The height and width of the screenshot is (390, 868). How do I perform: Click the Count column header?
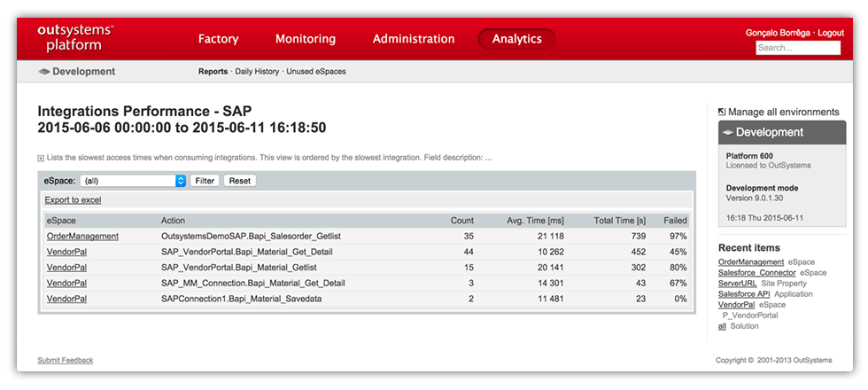pyautogui.click(x=462, y=221)
